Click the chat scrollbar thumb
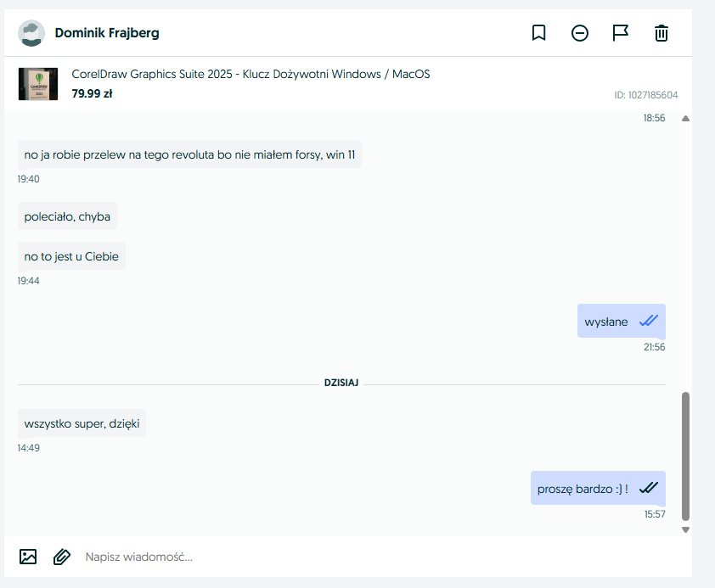This screenshot has height=588, width=715. tap(685, 456)
